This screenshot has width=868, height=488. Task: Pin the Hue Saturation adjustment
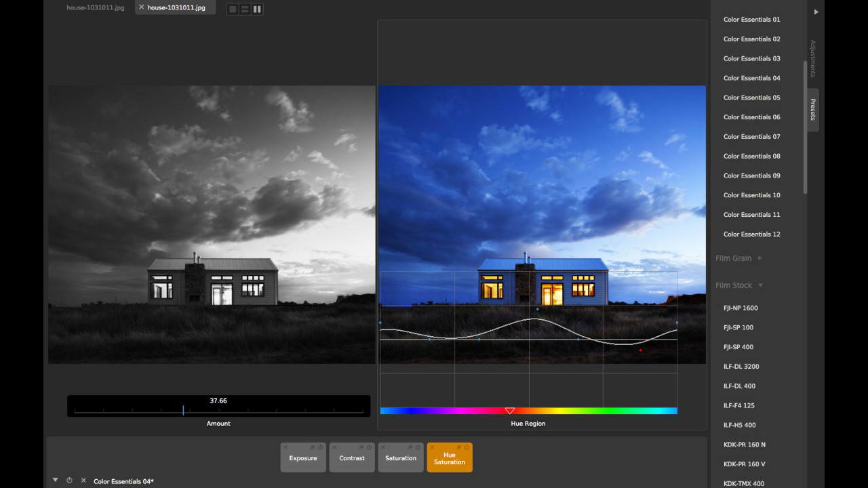(x=459, y=447)
